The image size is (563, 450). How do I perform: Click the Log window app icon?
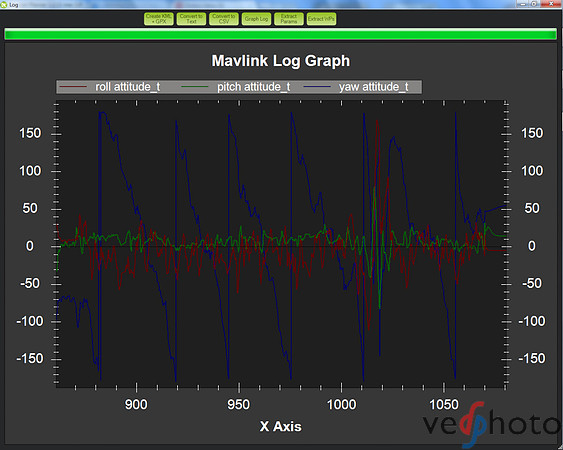4,4
